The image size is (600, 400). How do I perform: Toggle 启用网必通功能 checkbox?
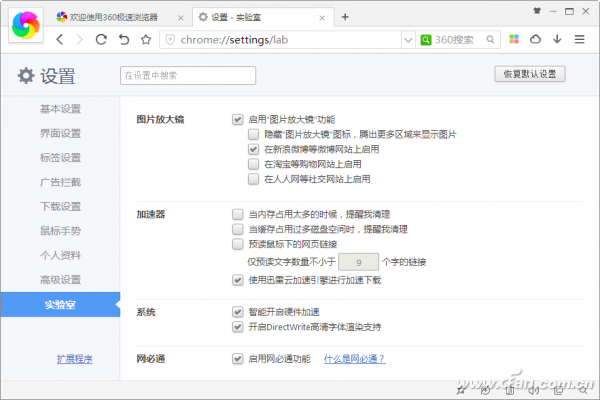(x=237, y=359)
